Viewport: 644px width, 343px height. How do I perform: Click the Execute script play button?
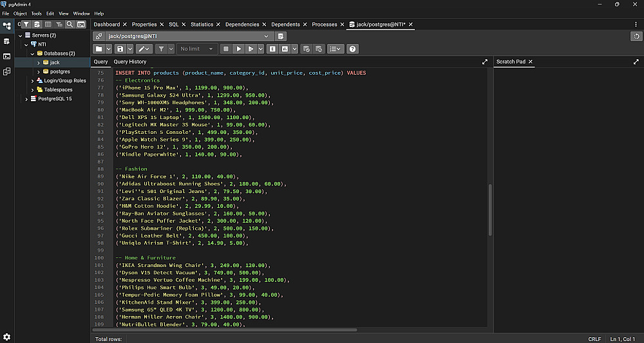[238, 49]
